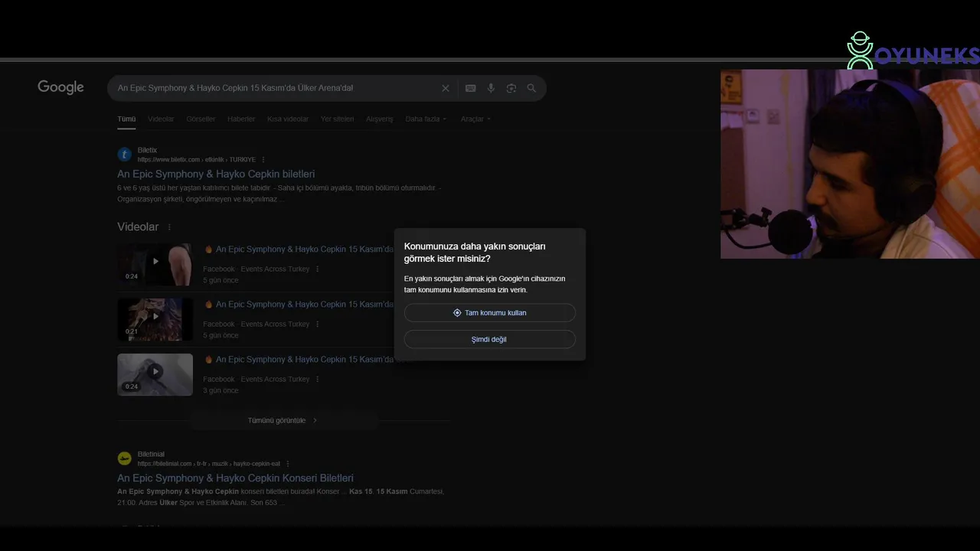Switch to the Videolar tab

click(161, 119)
